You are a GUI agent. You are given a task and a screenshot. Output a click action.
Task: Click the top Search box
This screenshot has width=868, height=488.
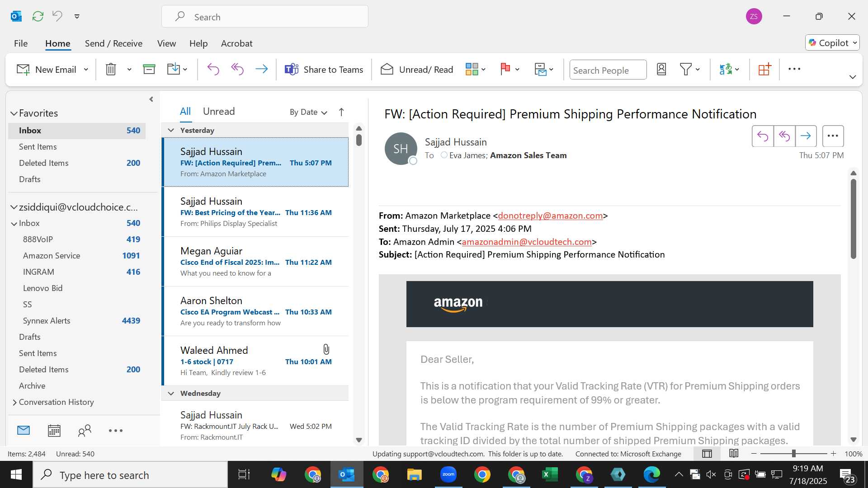pyautogui.click(x=265, y=17)
